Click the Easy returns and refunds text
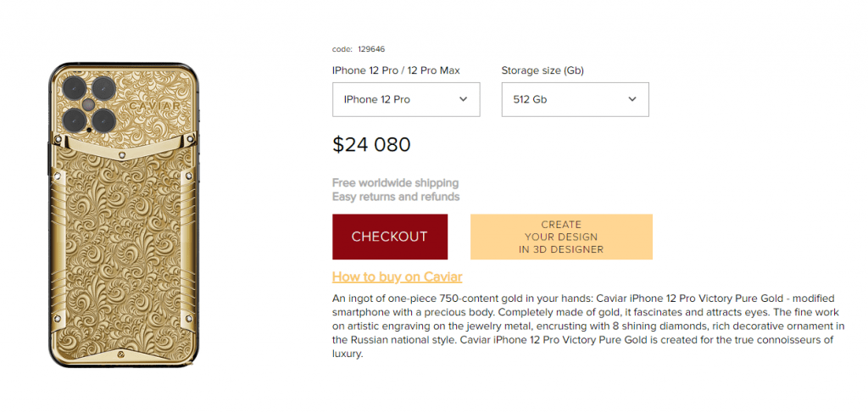The width and height of the screenshot is (868, 413). [396, 197]
